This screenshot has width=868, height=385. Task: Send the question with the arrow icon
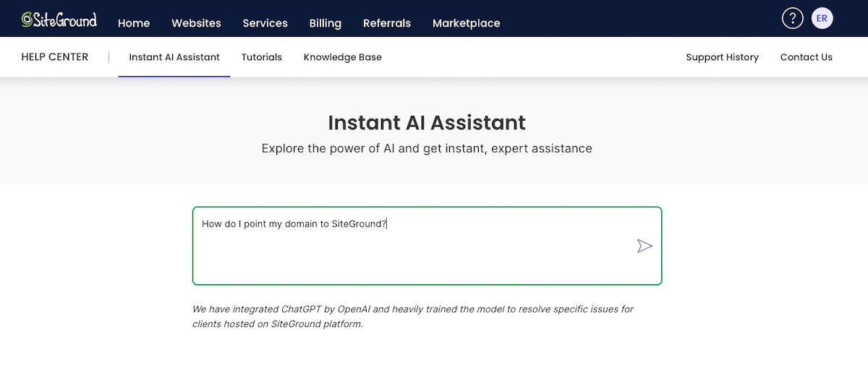pos(644,246)
